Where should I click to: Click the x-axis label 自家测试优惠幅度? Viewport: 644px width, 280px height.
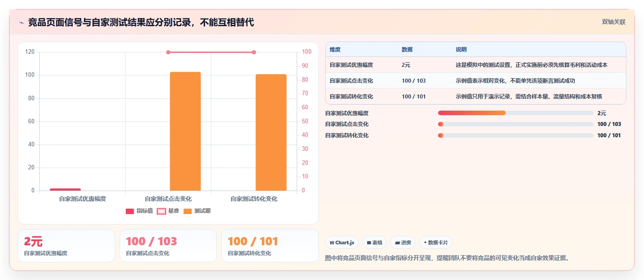[x=82, y=199]
